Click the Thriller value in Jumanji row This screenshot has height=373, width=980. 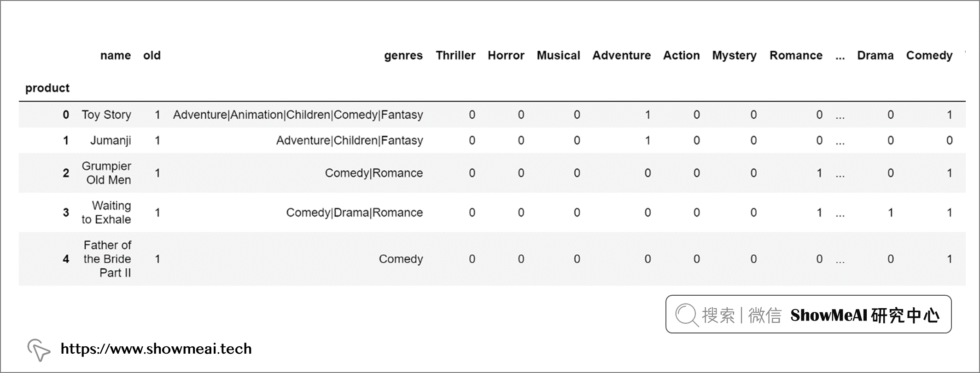[x=472, y=140]
